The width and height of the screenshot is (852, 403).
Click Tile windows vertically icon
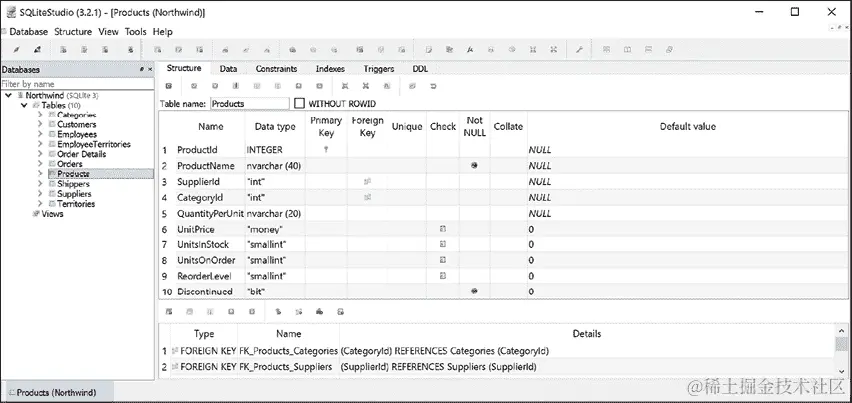coord(648,49)
